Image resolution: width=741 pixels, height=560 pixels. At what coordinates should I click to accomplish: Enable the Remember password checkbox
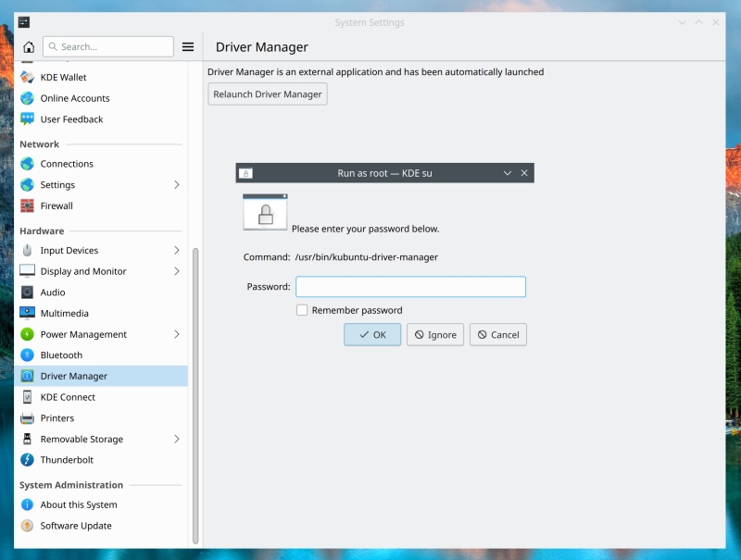(x=301, y=310)
